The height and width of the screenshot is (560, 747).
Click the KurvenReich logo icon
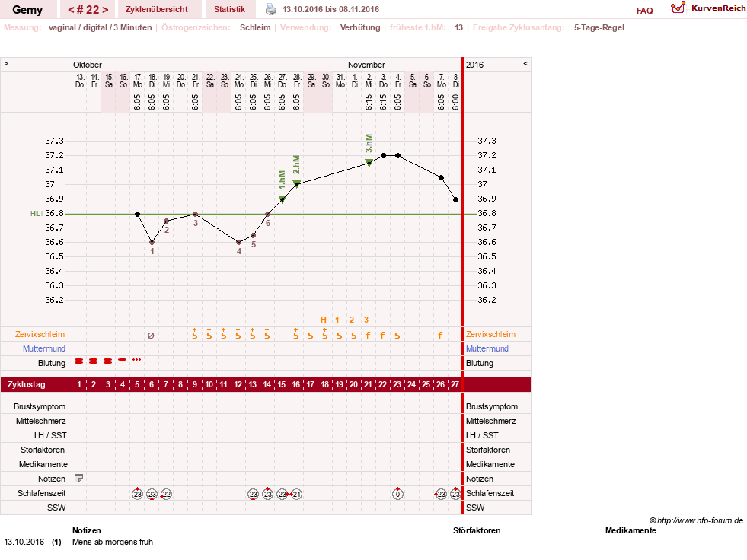point(678,8)
